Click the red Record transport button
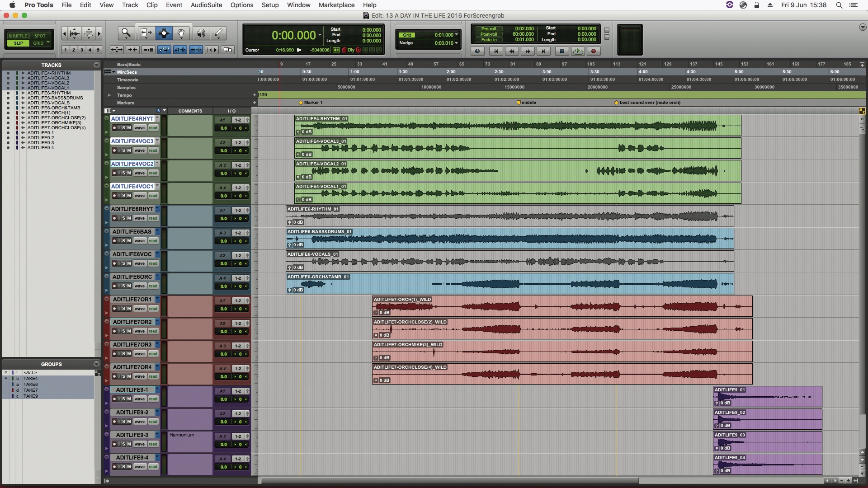Viewport: 868px width, 488px height. pos(594,51)
